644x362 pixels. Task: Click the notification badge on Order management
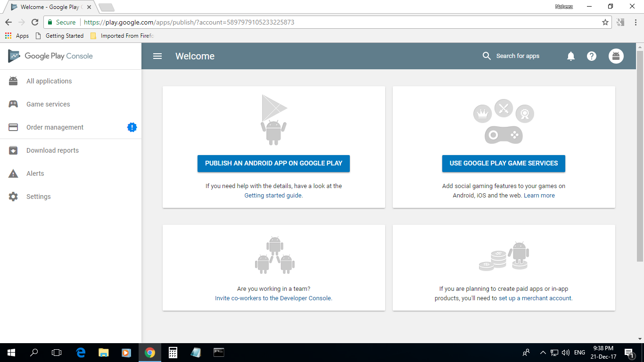[x=132, y=127]
